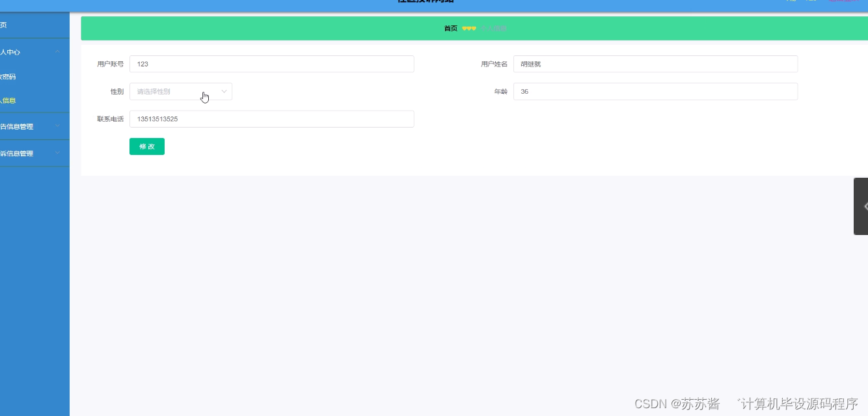
Task: Click the collapse arrow on the dark right-edge tab
Action: (865, 206)
